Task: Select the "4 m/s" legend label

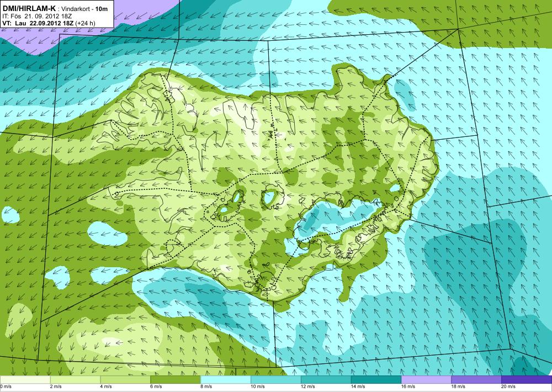Action: click(x=107, y=386)
